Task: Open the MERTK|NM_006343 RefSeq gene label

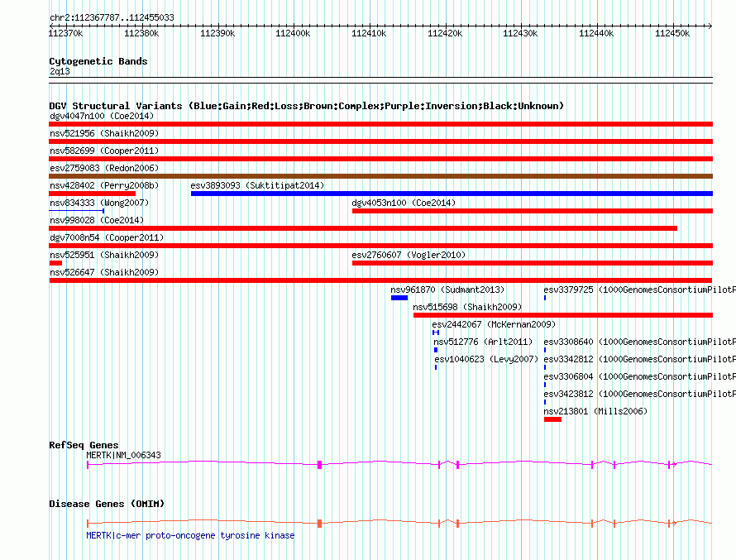Action: tap(123, 455)
